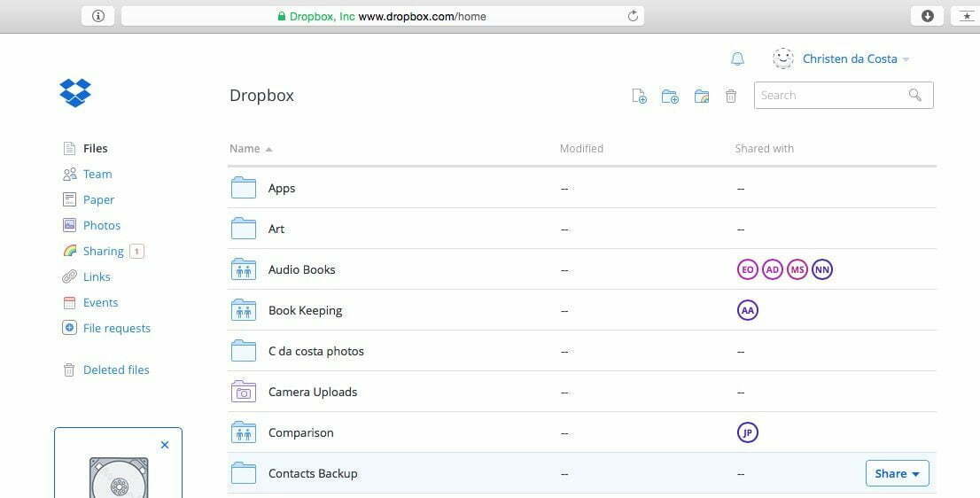Click the promo card disk illustration
The width and height of the screenshot is (980, 498).
[x=119, y=478]
